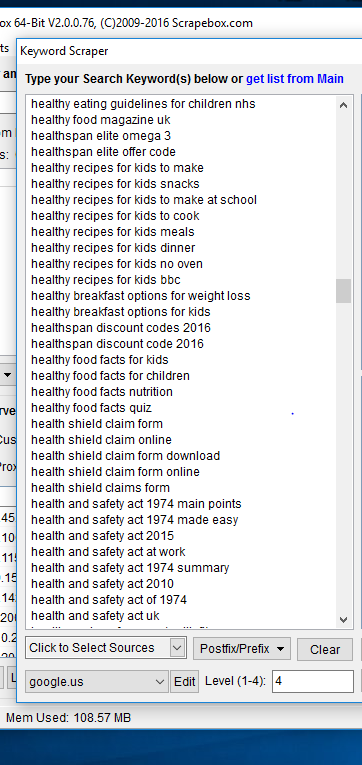362x765 pixels.
Task: Select 'health shield claim form download' line
Action: [125, 456]
